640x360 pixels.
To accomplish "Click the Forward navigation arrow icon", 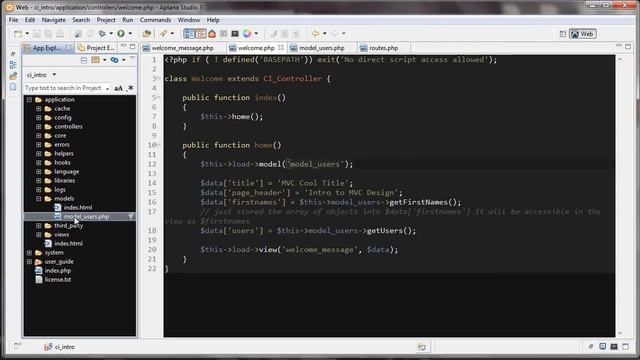I will pyautogui.click(x=334, y=34).
